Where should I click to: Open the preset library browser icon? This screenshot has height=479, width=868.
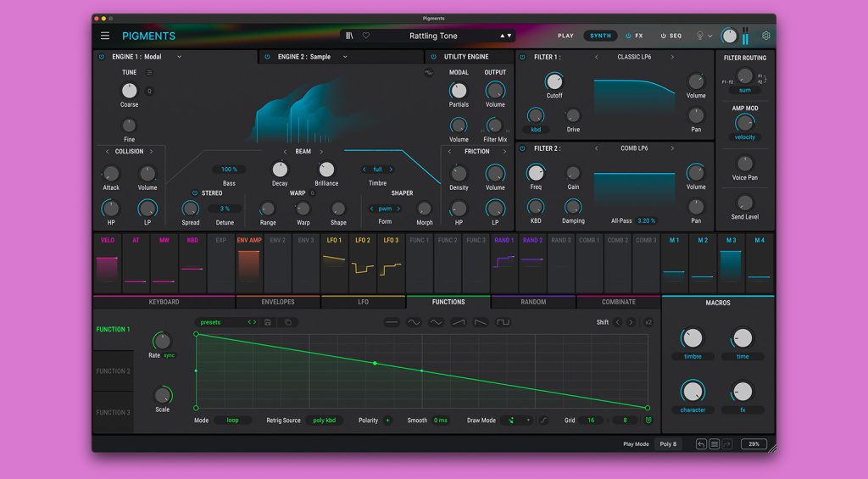click(x=349, y=36)
